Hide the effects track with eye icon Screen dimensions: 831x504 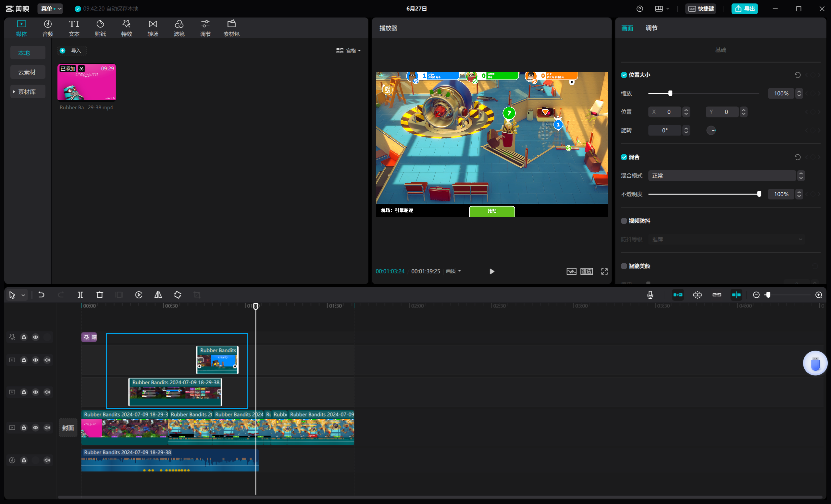point(35,337)
